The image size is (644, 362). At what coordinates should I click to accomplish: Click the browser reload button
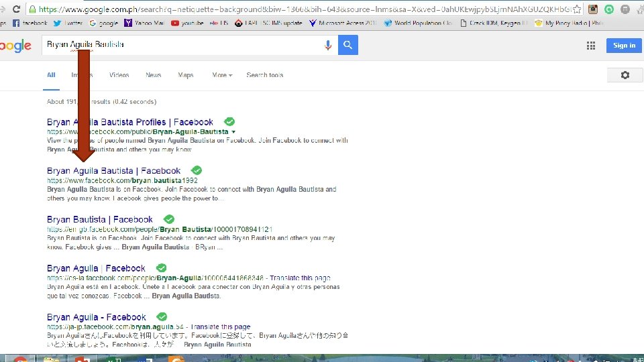[16, 9]
